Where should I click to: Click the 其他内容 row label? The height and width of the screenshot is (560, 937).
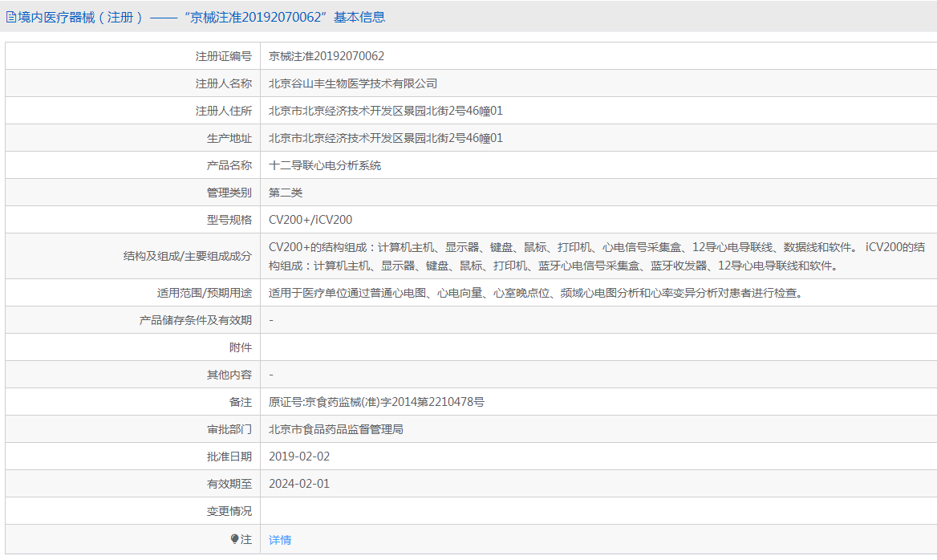point(229,375)
